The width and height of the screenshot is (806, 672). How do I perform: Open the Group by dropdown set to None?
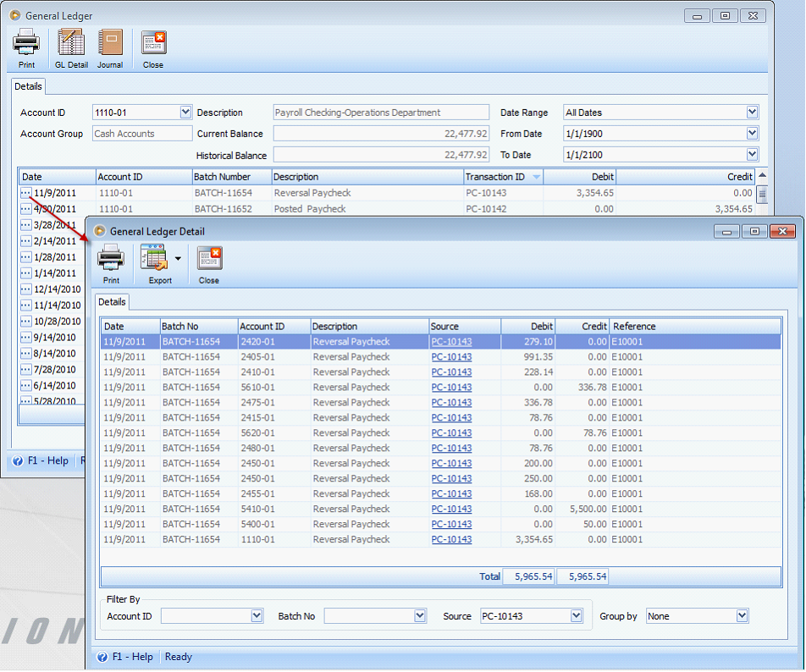point(743,615)
